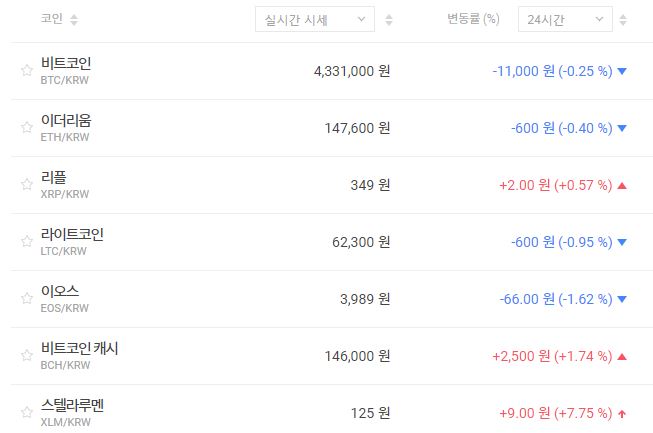Click the Litecoin favorite star icon

[27, 241]
